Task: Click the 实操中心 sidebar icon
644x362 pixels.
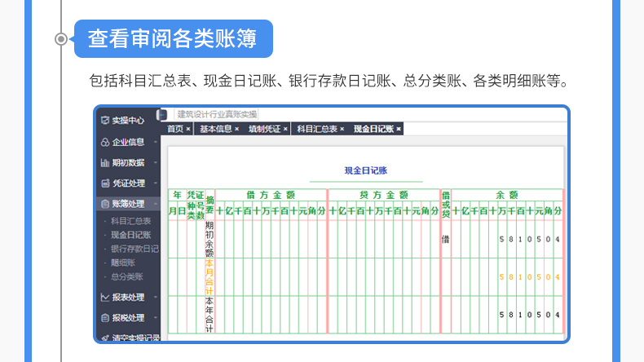Action: point(104,120)
